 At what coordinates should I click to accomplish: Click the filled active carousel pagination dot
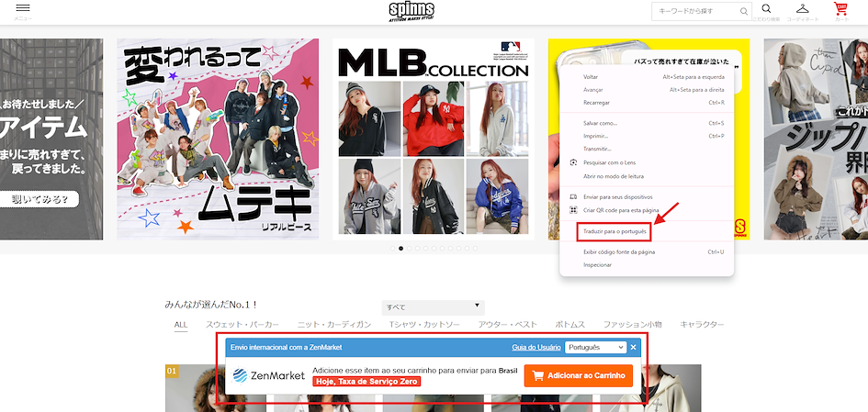click(x=401, y=249)
